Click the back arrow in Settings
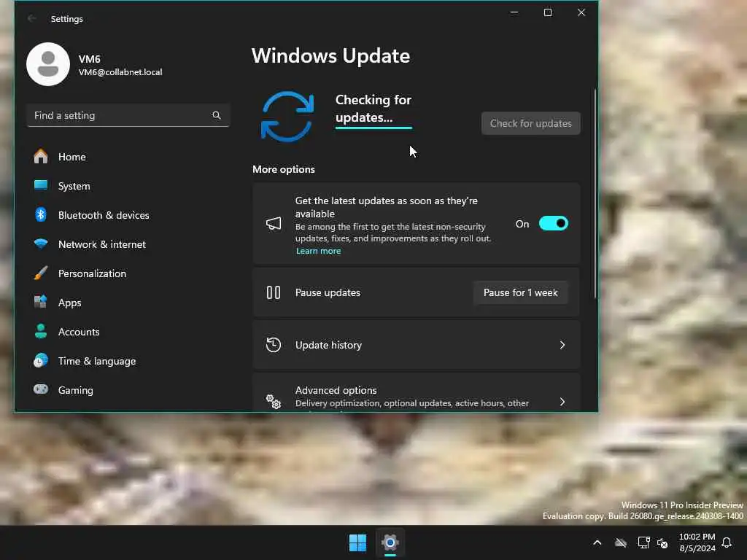This screenshot has height=560, width=747. click(x=32, y=18)
